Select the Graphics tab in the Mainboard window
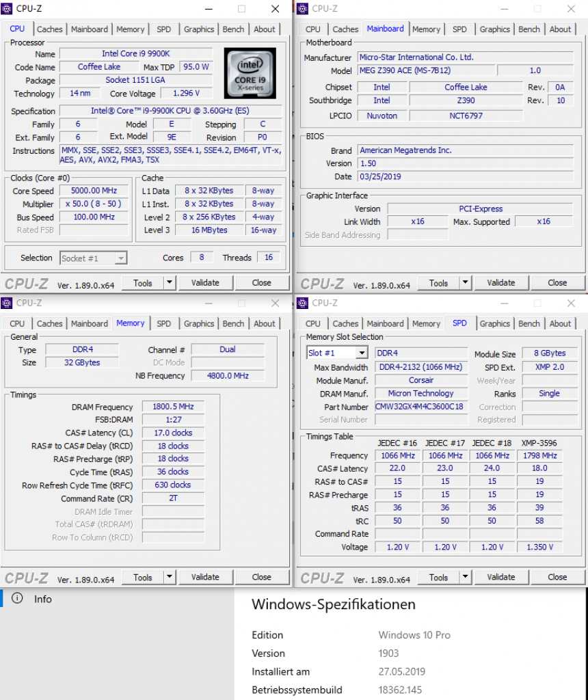588x700 pixels. click(x=495, y=29)
